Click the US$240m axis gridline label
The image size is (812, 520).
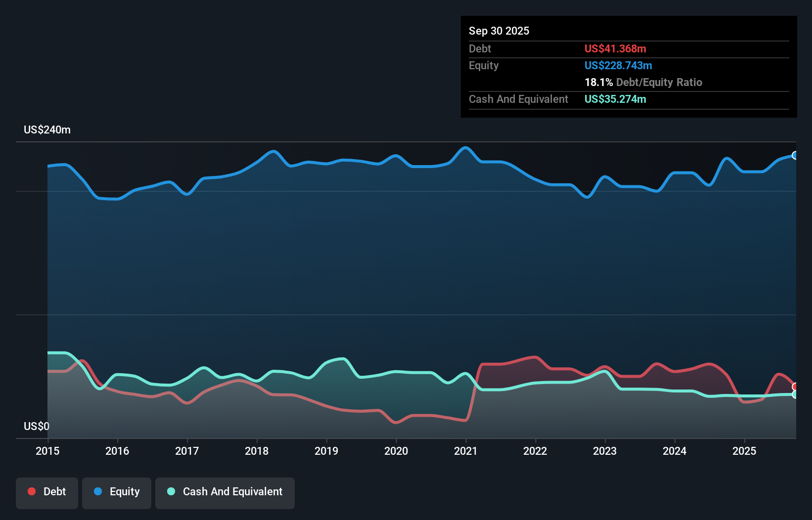click(x=47, y=130)
